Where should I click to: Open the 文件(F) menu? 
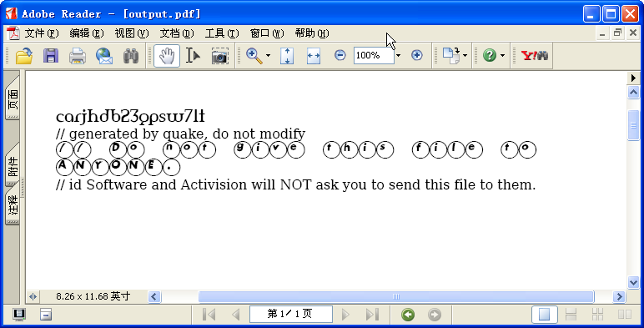[x=42, y=33]
